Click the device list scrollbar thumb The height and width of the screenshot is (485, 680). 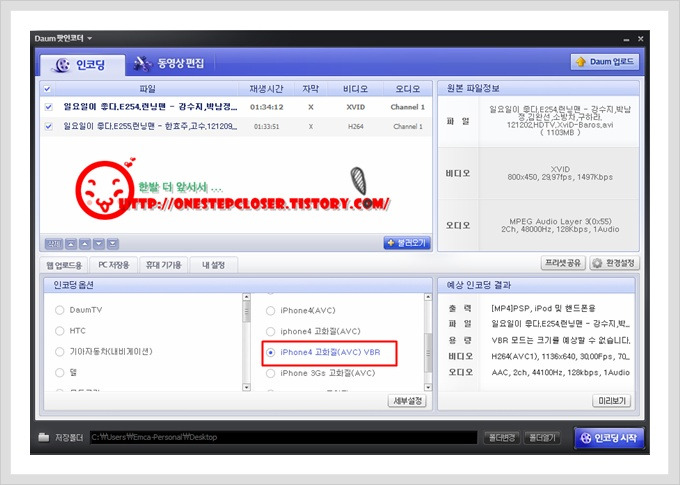[247, 311]
